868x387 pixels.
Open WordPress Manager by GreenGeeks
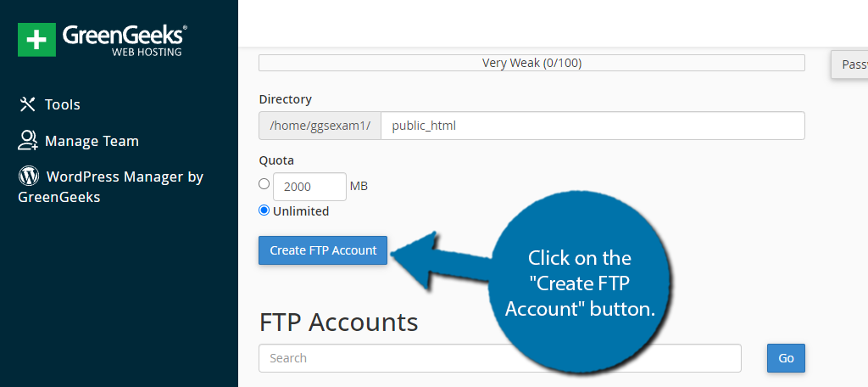pyautogui.click(x=111, y=187)
